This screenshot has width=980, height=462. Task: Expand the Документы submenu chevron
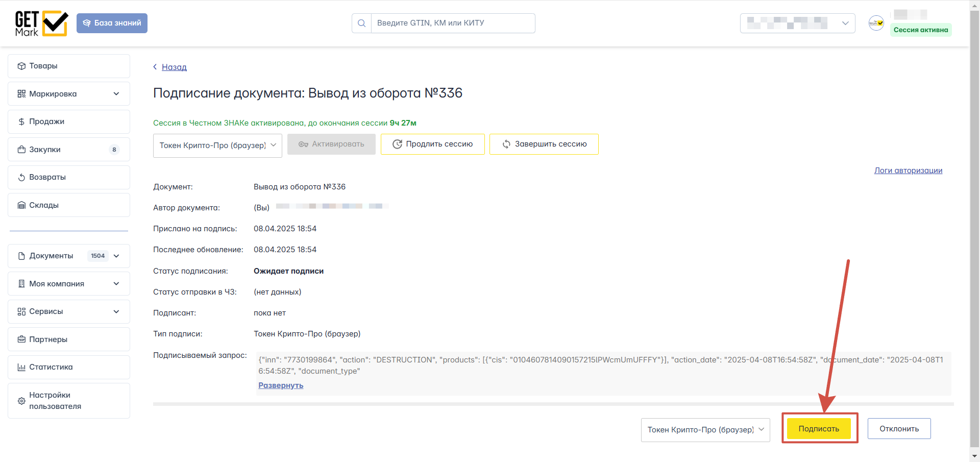tap(116, 256)
